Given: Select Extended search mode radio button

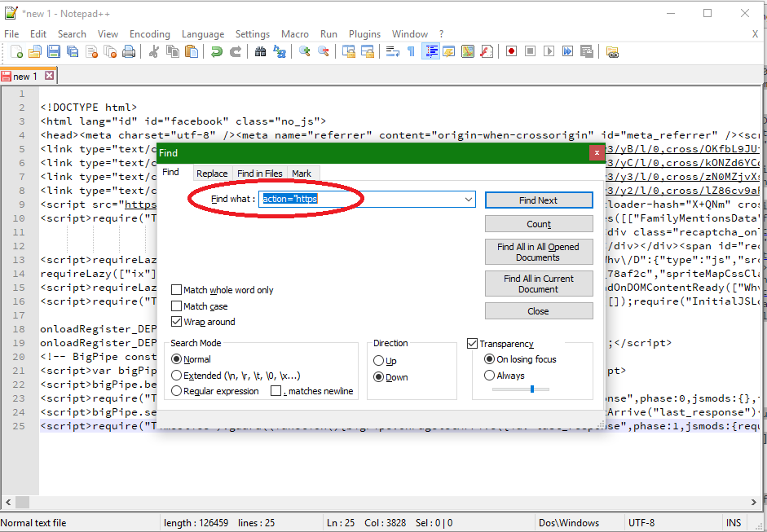Looking at the screenshot, I should coord(176,376).
